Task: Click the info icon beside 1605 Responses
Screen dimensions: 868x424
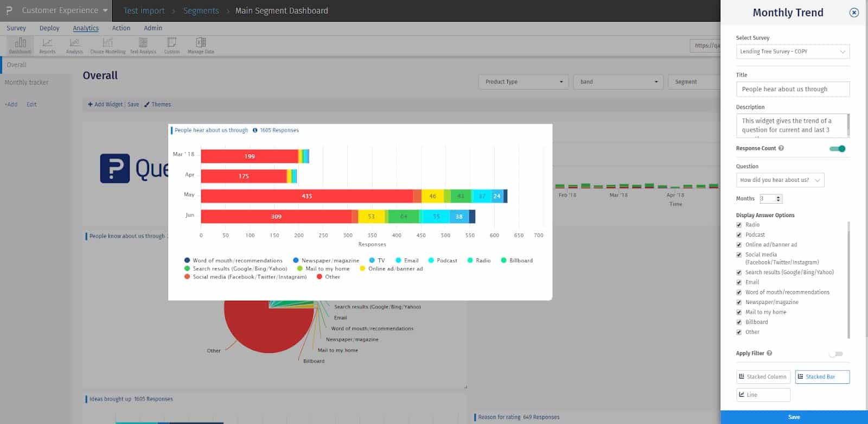Action: [x=255, y=130]
